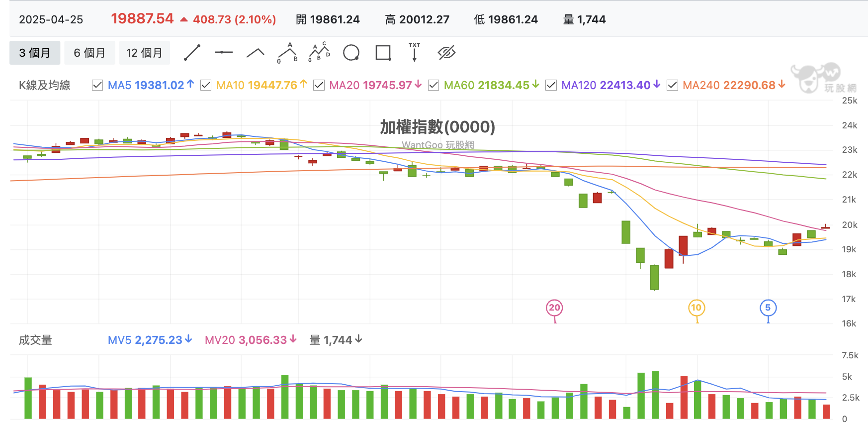Click the MA5 value 19381.02
This screenshot has height=428, width=868.
pyautogui.click(x=160, y=85)
